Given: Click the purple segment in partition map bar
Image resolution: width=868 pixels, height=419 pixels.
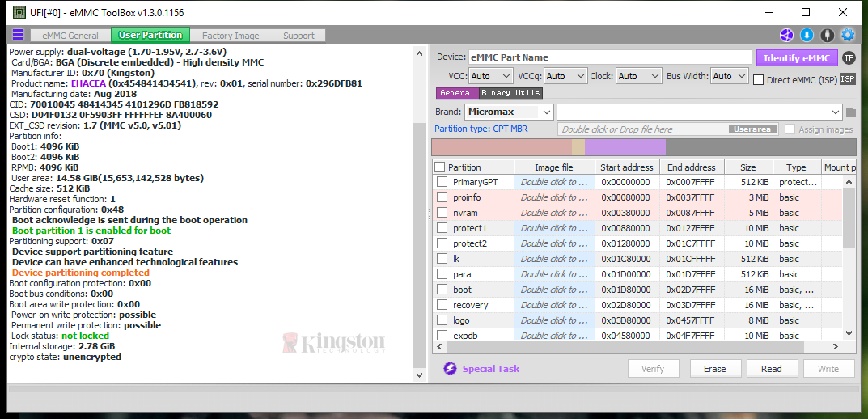Looking at the screenshot, I should click(625, 147).
